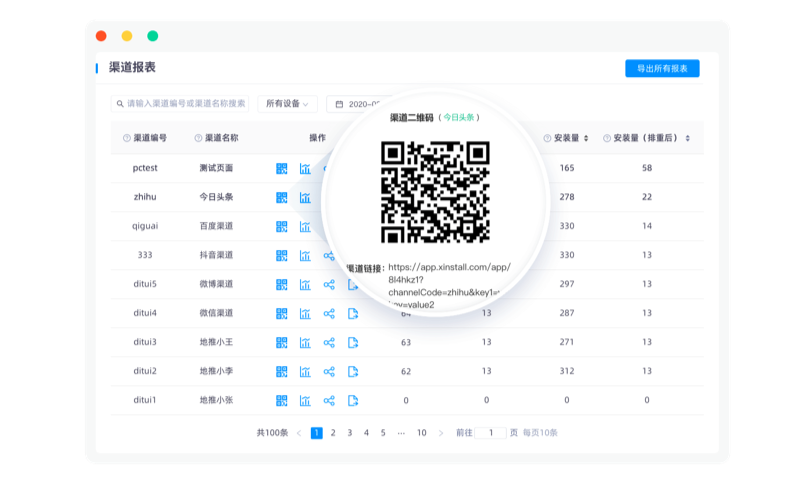This screenshot has width=800, height=485.
Task: Expand the 所有设备 device dropdown
Action: point(287,103)
